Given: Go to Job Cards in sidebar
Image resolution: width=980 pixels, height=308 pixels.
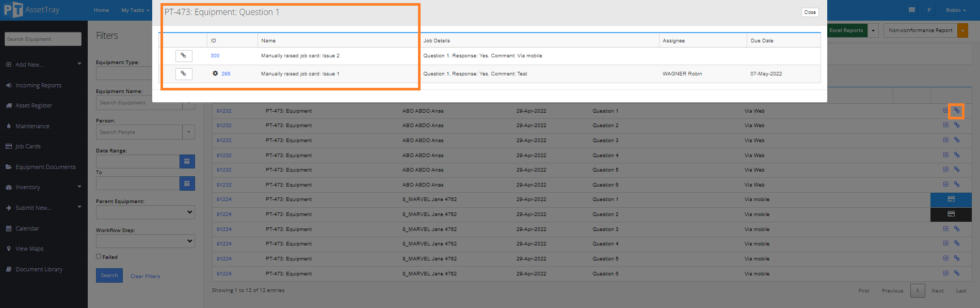Looking at the screenshot, I should pos(28,146).
